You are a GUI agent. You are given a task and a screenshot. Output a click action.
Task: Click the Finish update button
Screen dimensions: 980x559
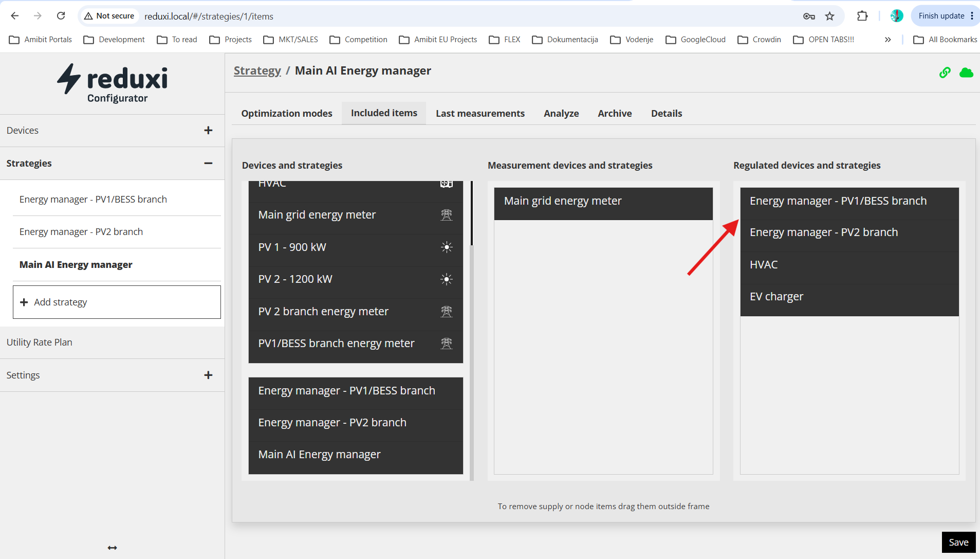click(945, 16)
